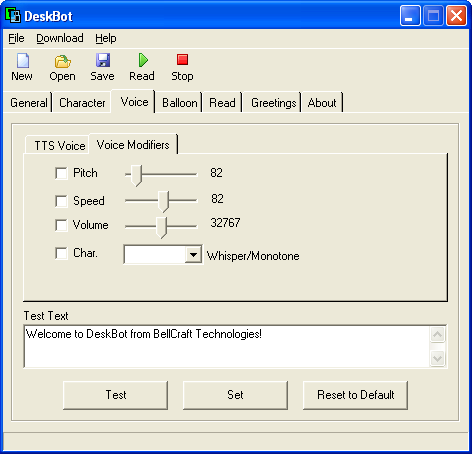Viewport: 472px width, 454px height.
Task: Click the Set button
Action: pos(235,395)
